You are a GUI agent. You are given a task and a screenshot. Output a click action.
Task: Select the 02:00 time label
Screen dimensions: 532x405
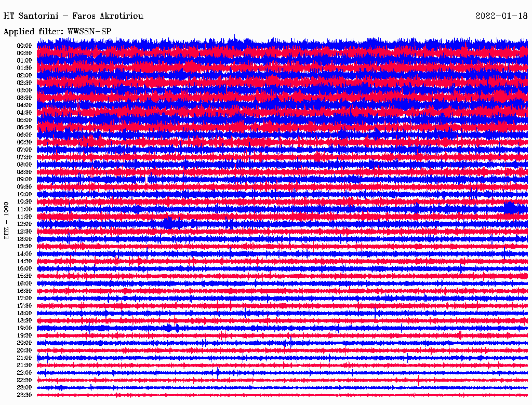(x=24, y=76)
